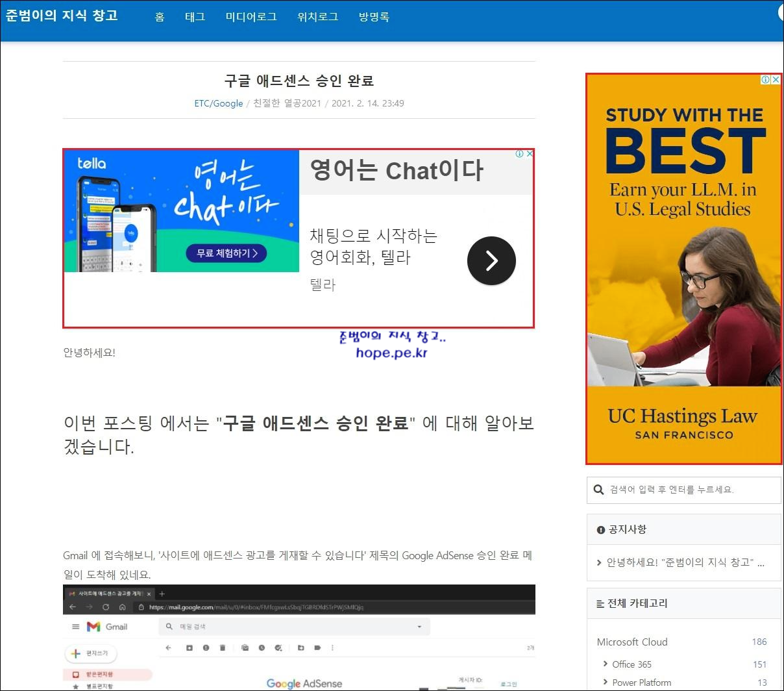Click the black circular arrow button in the tella ad

491,260
